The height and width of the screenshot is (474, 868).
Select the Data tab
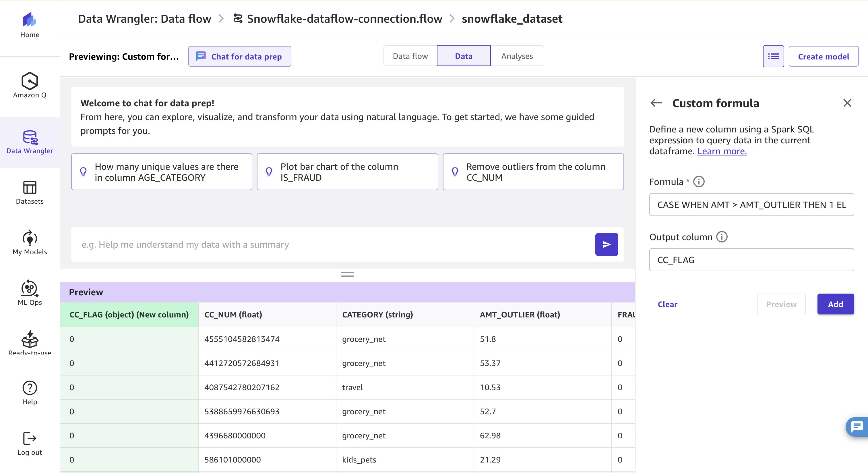464,56
